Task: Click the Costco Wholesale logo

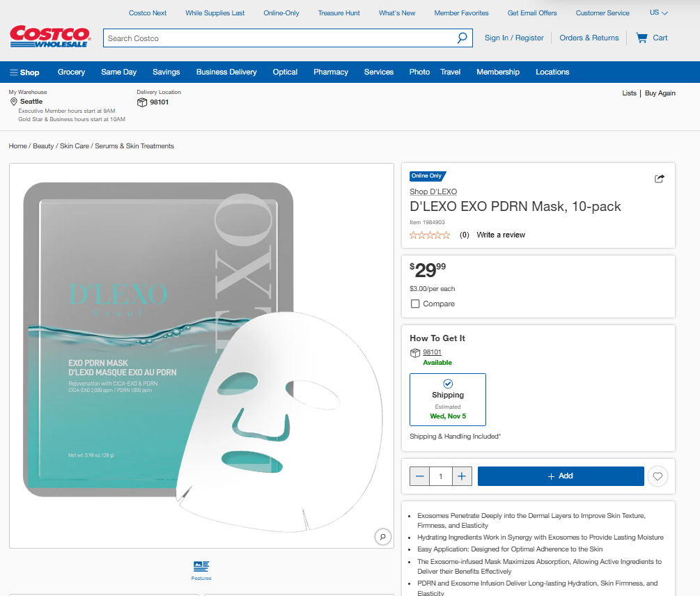Action: [x=50, y=37]
